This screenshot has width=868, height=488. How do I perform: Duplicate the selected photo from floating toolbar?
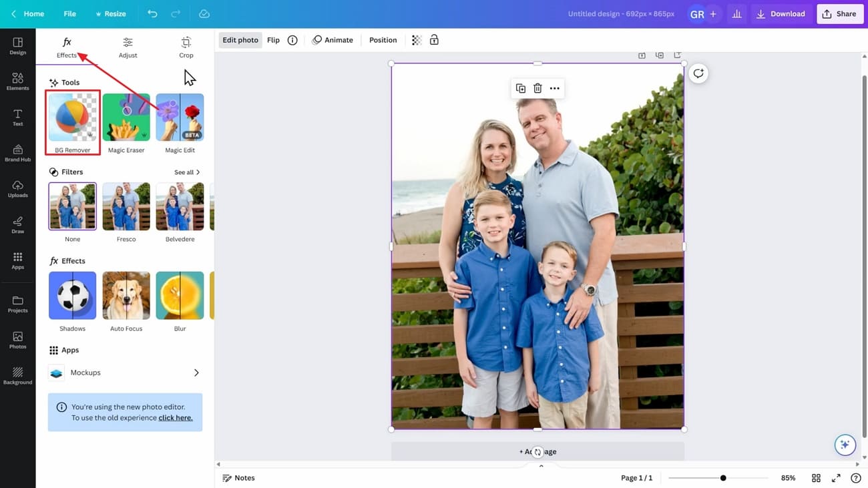521,88
